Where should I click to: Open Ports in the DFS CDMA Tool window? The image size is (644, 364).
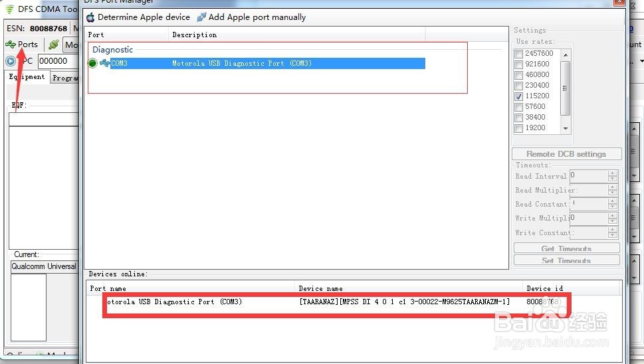(x=22, y=45)
